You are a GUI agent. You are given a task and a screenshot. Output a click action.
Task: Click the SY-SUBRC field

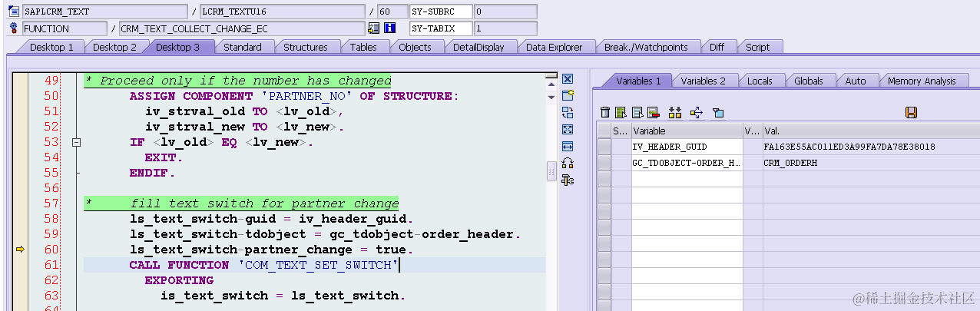[x=440, y=12]
